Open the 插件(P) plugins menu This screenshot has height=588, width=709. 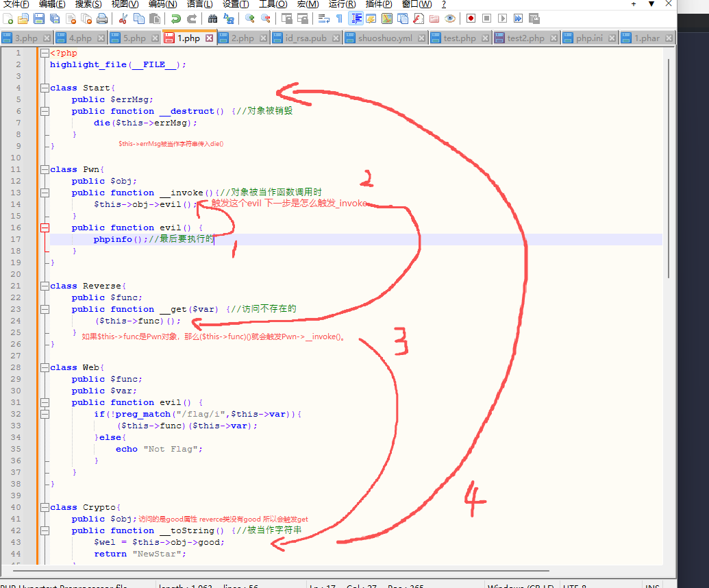379,4
